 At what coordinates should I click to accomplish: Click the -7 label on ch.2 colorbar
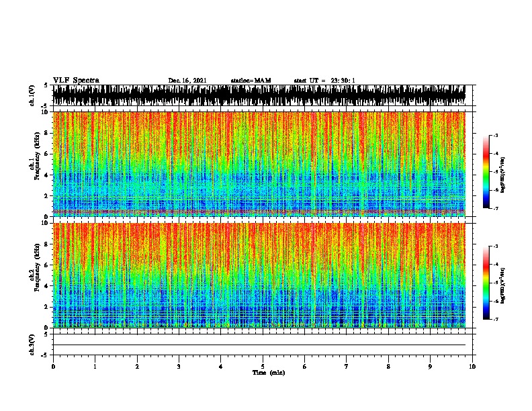tap(496, 319)
